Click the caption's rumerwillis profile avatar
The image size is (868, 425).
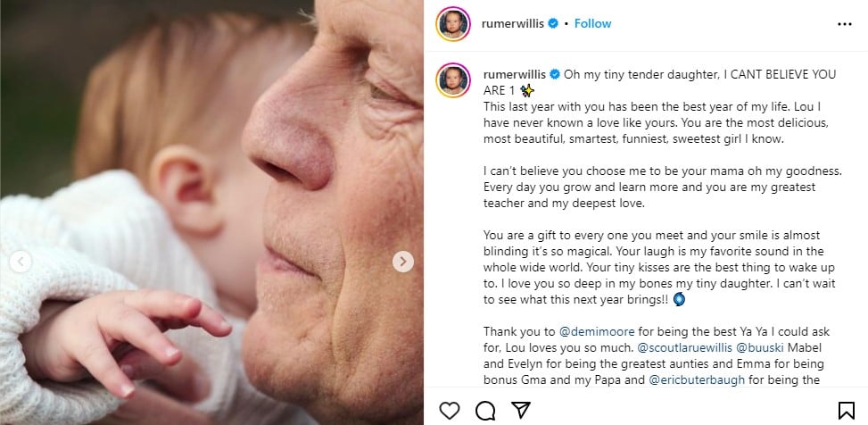click(453, 79)
